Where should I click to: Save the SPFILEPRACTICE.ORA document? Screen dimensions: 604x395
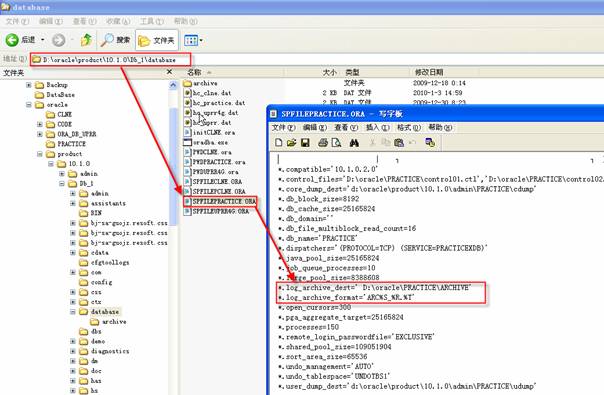coord(305,143)
